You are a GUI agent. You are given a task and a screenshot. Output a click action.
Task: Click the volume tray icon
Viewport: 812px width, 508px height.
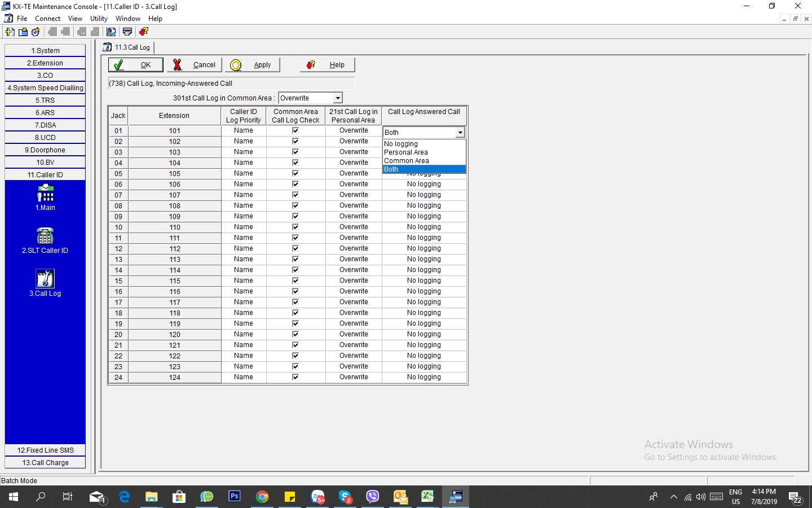(x=701, y=497)
